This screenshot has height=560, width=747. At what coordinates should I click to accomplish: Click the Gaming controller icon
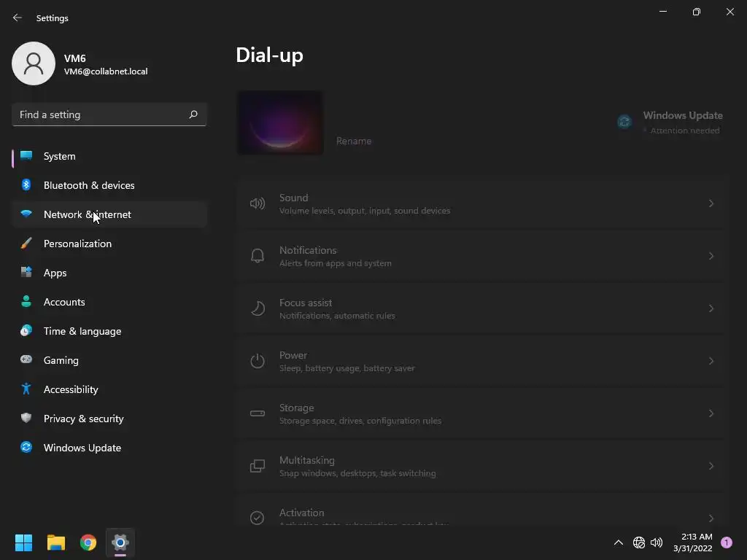point(26,359)
